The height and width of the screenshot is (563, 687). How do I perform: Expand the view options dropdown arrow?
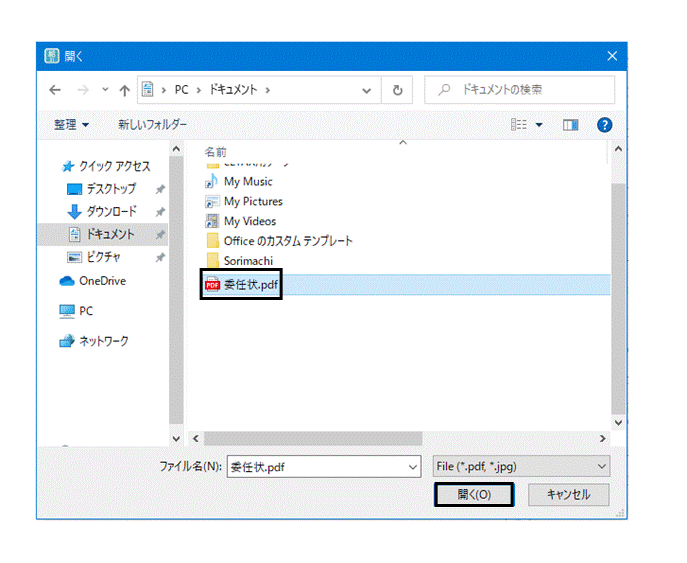tap(539, 125)
